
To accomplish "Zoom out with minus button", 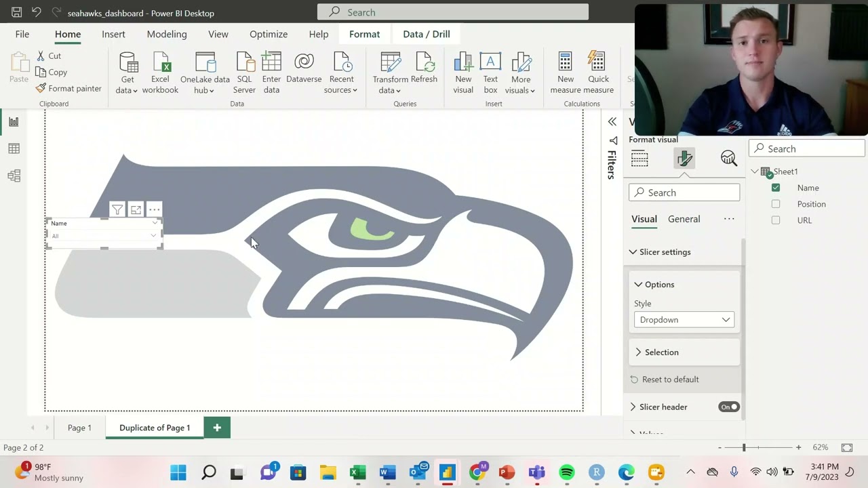I will tap(719, 447).
